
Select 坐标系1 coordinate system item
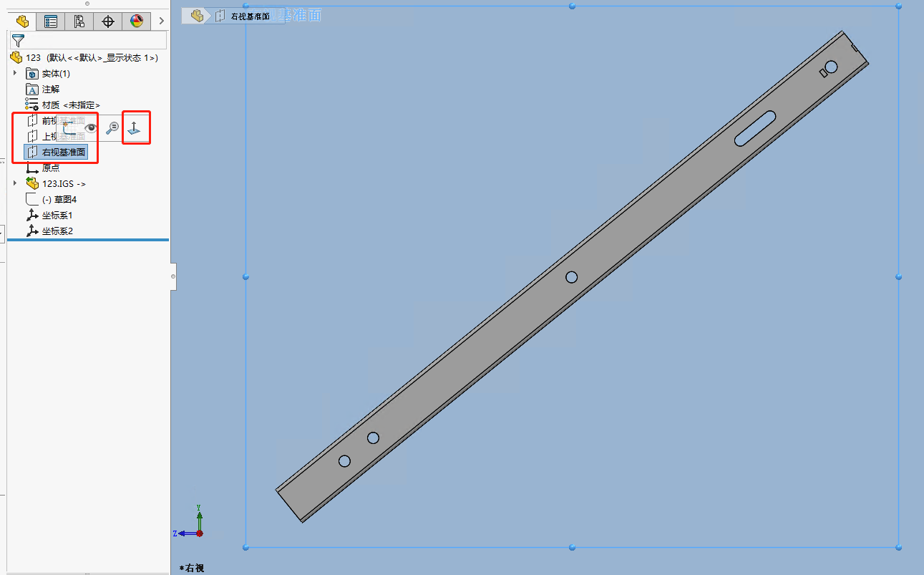(x=57, y=215)
